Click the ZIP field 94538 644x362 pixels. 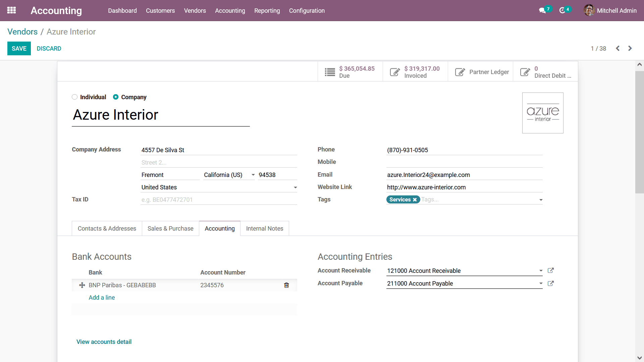coord(277,175)
